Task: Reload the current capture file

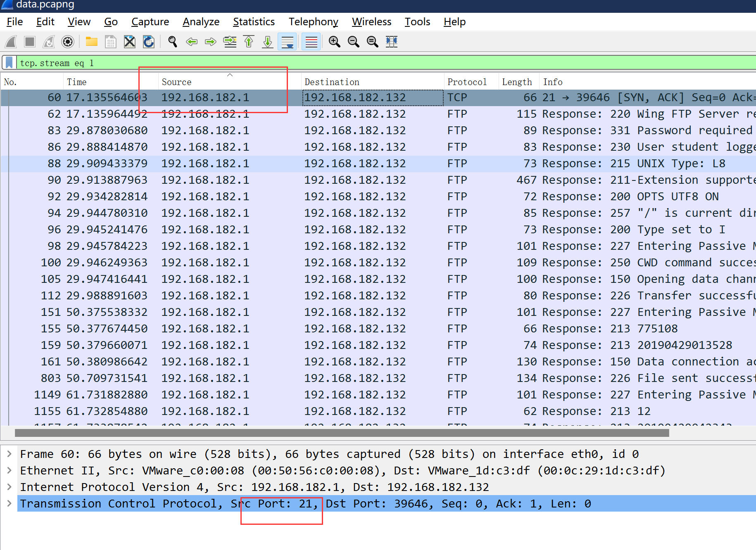Action: (149, 42)
